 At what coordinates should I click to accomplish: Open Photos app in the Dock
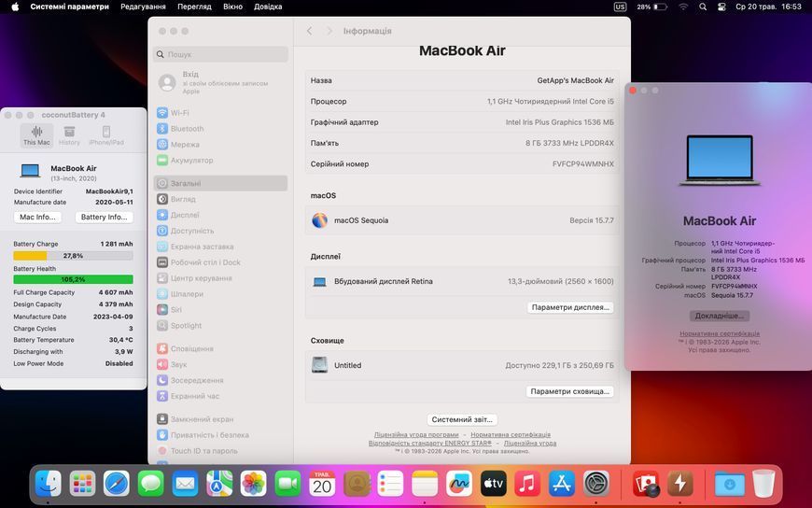click(x=254, y=483)
